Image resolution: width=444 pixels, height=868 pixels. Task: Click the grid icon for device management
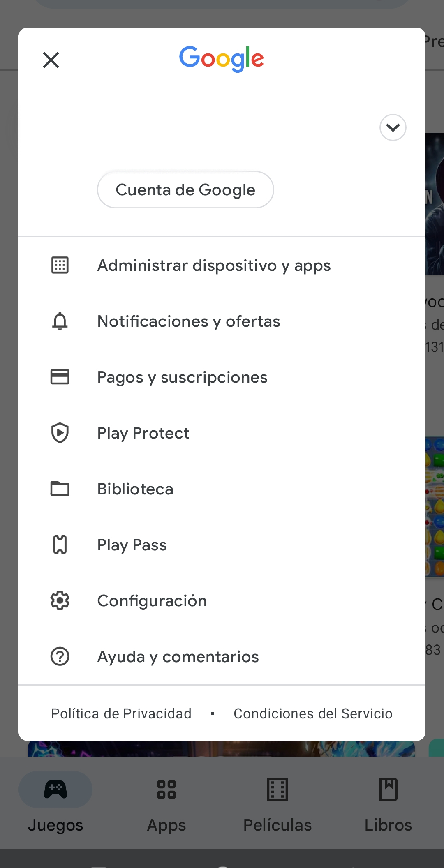[60, 265]
